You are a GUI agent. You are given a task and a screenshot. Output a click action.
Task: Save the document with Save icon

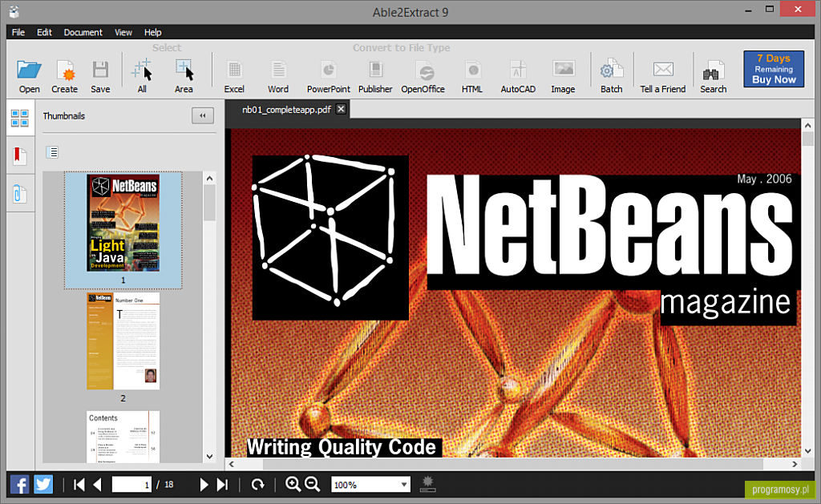tap(100, 70)
